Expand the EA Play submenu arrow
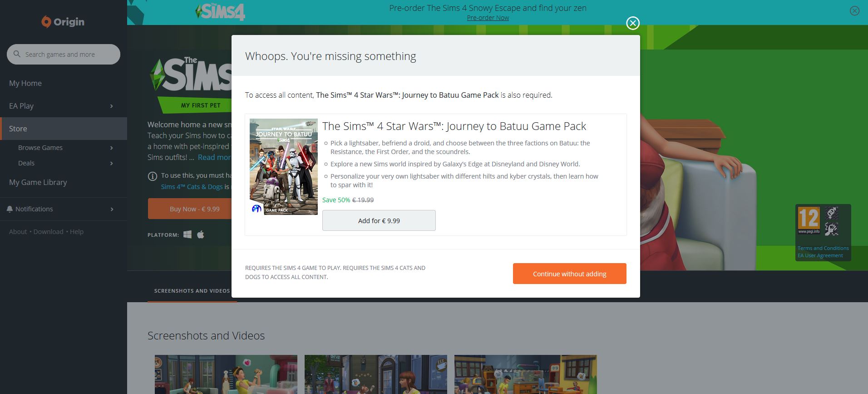The image size is (868, 394). click(112, 106)
